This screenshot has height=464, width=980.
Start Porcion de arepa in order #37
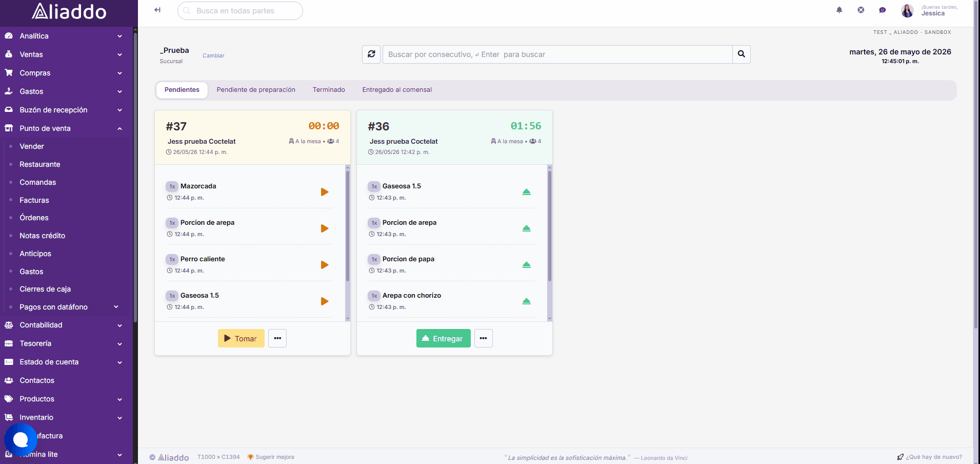(x=325, y=228)
